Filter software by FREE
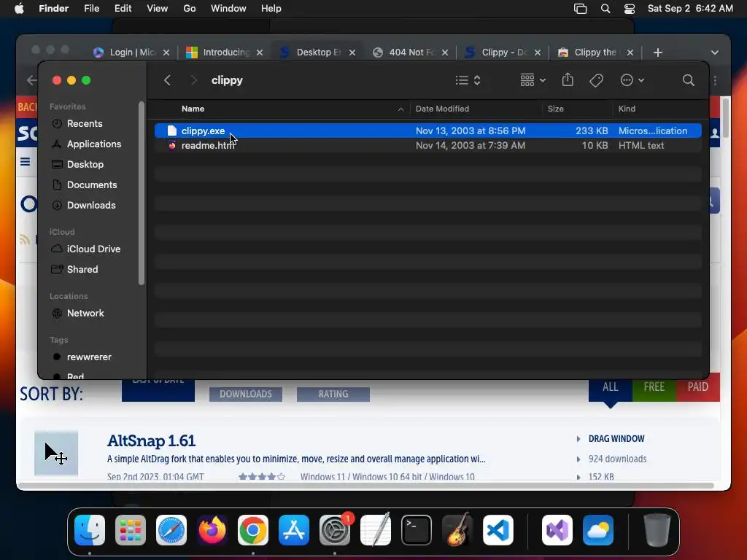 [x=654, y=387]
